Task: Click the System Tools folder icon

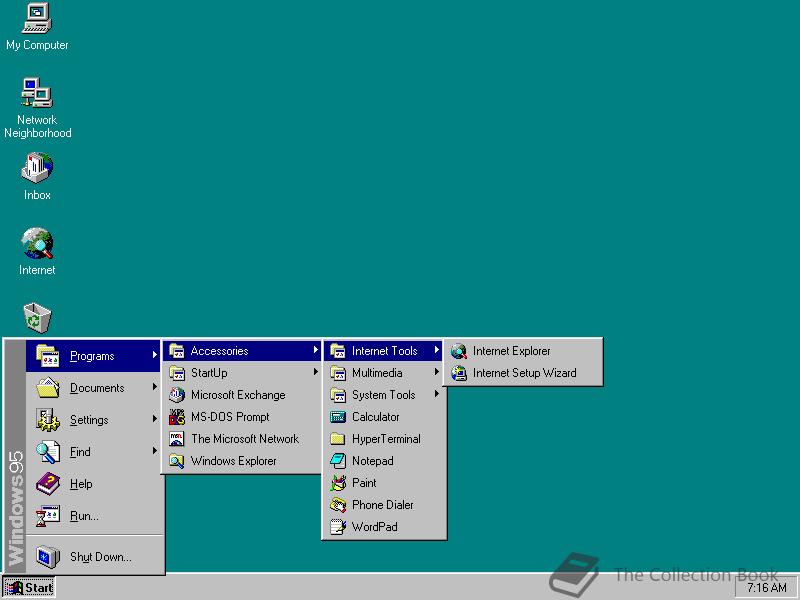Action: (338, 395)
